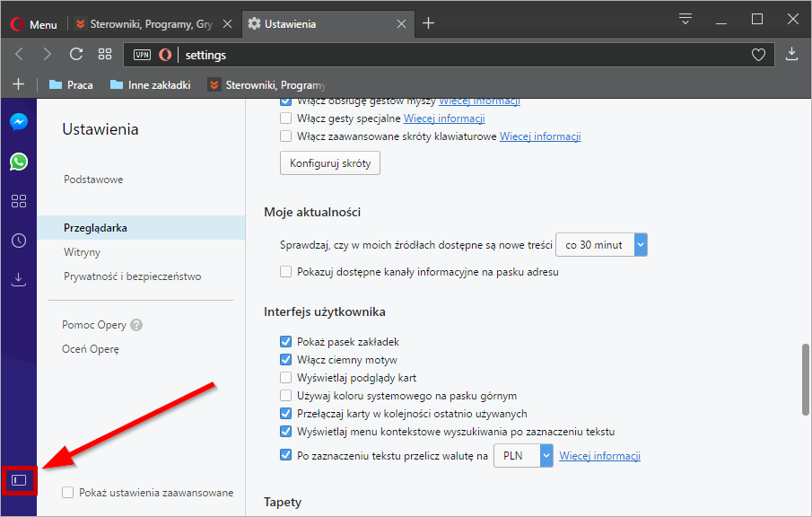Open Więcej informacji link for skróty klawiaturowe
Image resolution: width=812 pixels, height=517 pixels.
(x=540, y=136)
